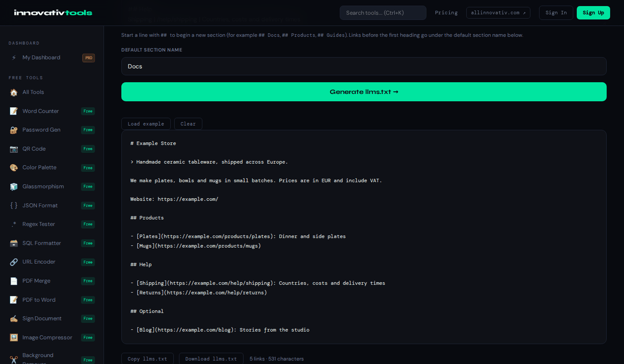Clear the input with Clear button

coord(188,124)
